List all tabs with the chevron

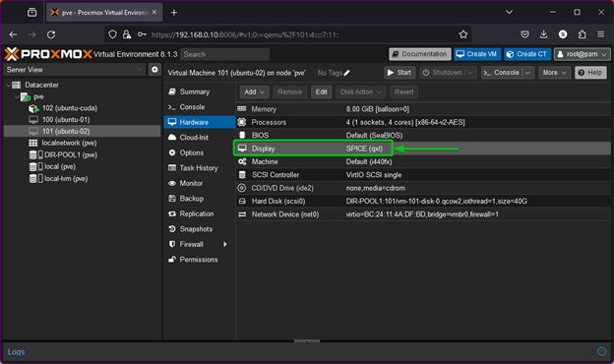(509, 12)
